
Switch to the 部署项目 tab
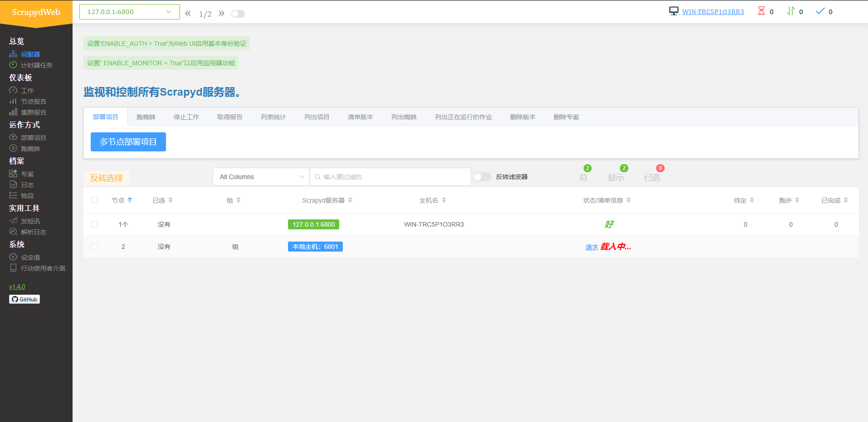tap(106, 117)
